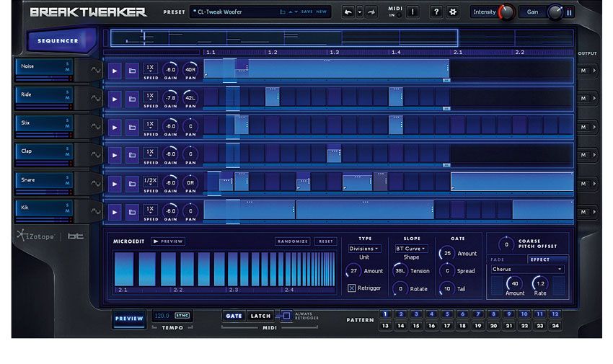Open waveform generator icon for Clap track
613x364 pixels.
95,155
